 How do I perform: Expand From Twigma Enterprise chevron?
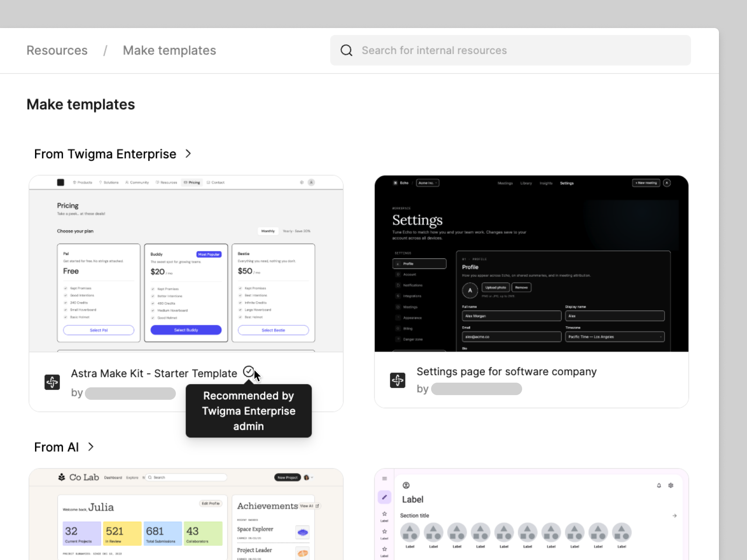click(188, 154)
